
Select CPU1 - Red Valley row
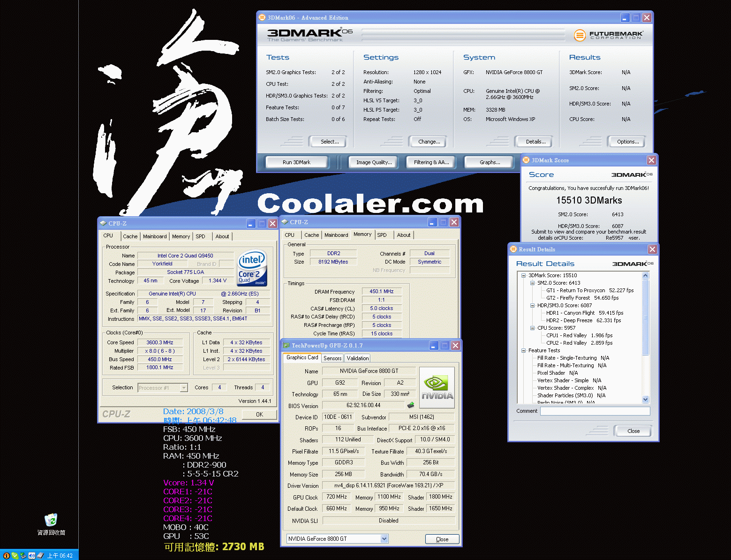pyautogui.click(x=579, y=335)
